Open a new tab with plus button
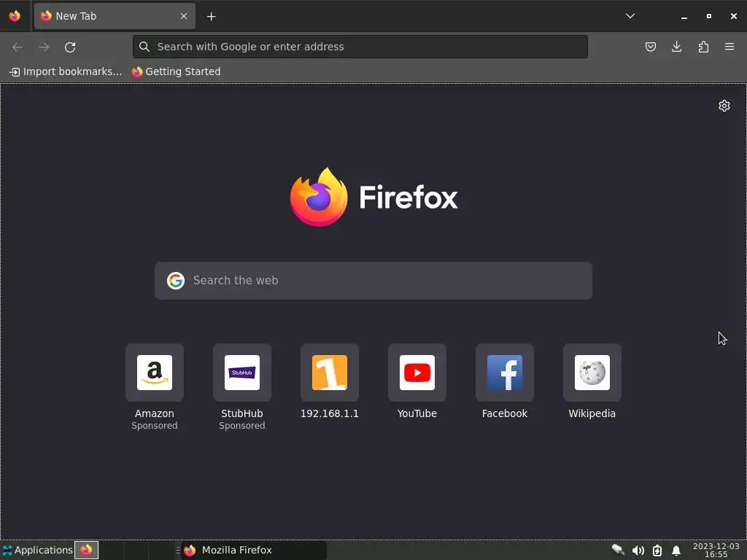The width and height of the screenshot is (747, 560). tap(211, 17)
